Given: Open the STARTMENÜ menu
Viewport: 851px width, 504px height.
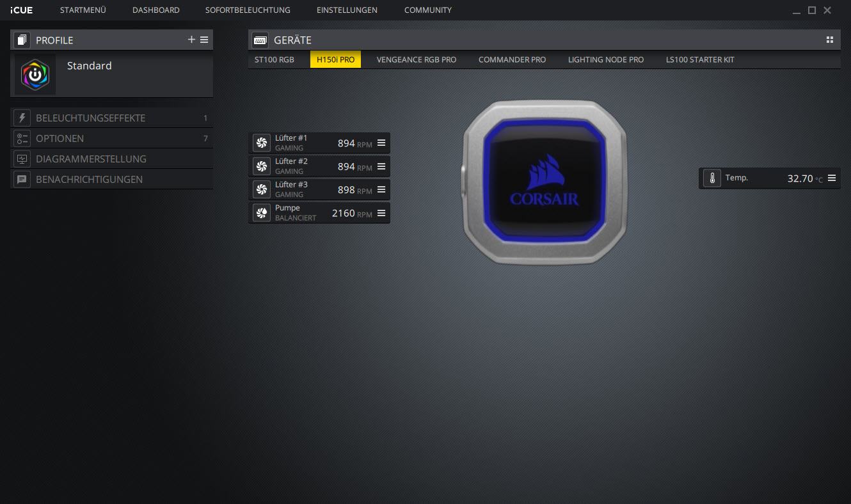Looking at the screenshot, I should click(x=83, y=10).
